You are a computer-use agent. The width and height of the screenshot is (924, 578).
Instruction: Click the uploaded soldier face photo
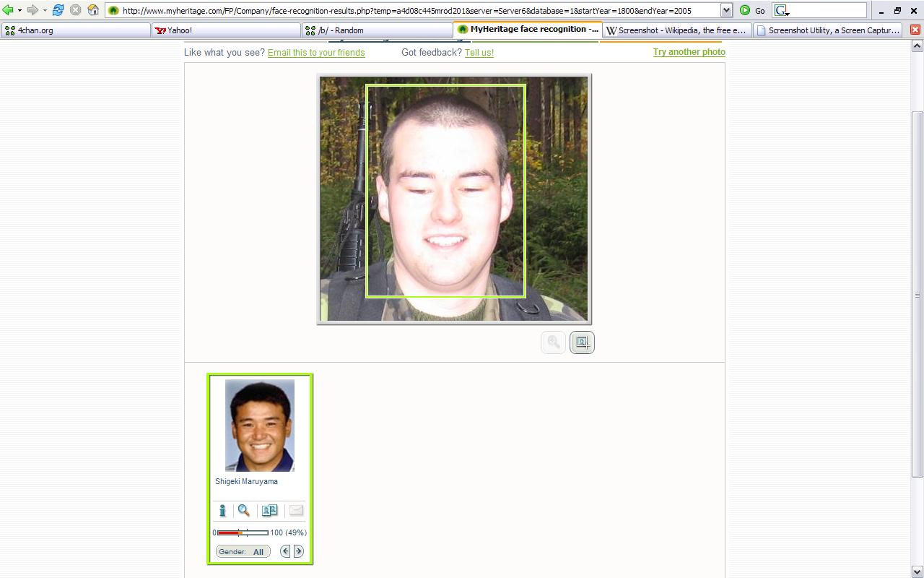pos(454,199)
